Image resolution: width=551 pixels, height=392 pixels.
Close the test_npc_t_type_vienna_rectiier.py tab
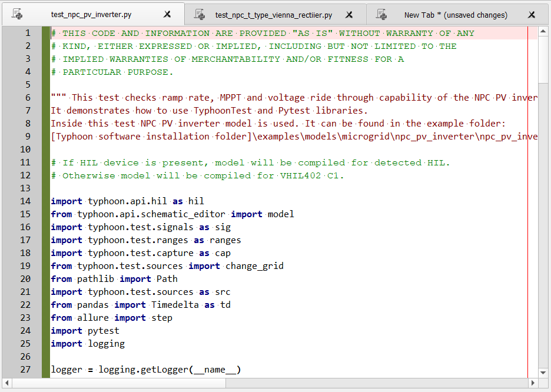click(349, 15)
